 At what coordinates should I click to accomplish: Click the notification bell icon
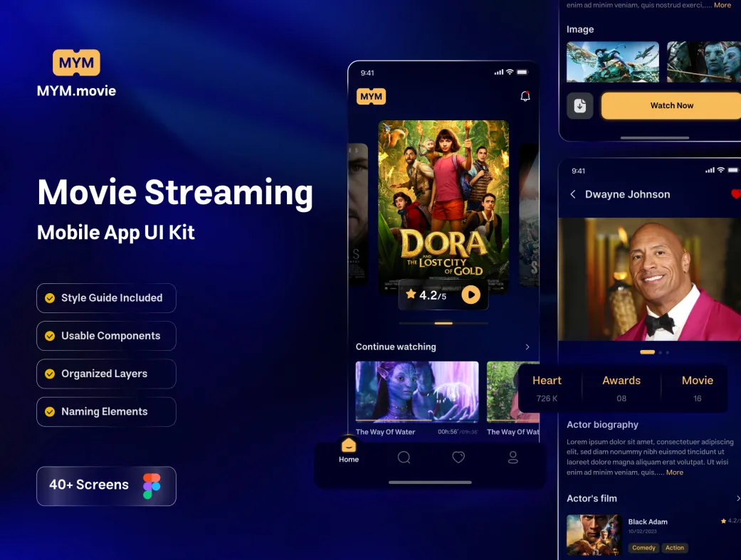pyautogui.click(x=525, y=96)
